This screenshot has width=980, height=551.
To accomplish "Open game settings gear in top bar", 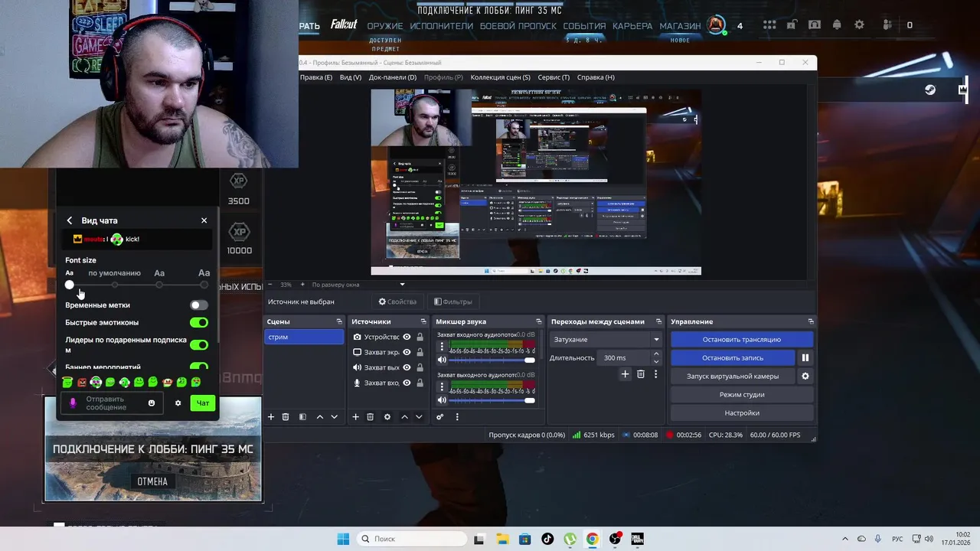I will (859, 25).
